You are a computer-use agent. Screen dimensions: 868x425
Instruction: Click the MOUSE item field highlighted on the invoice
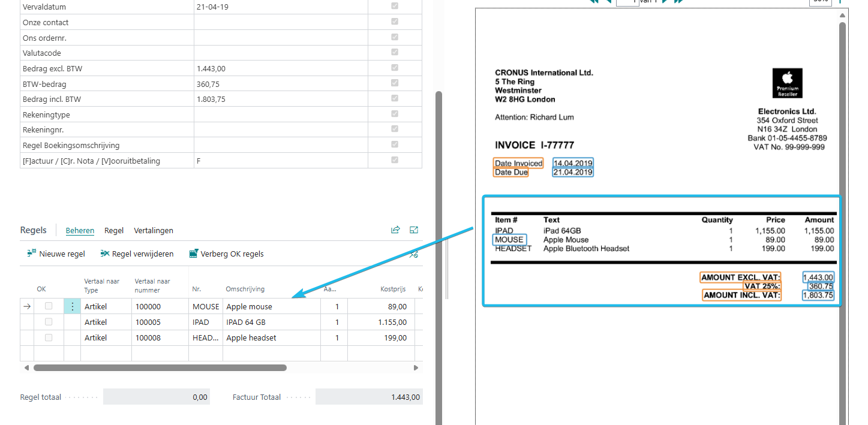tap(509, 240)
